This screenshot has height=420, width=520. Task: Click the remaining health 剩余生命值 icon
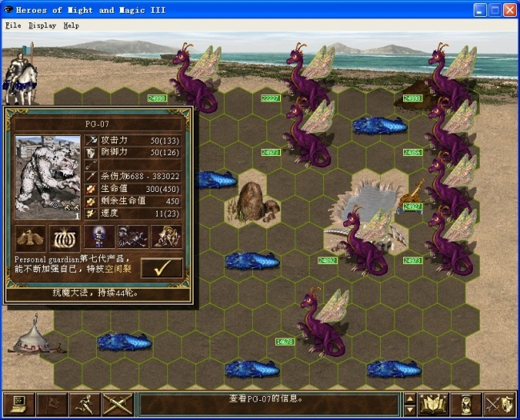[91, 202]
